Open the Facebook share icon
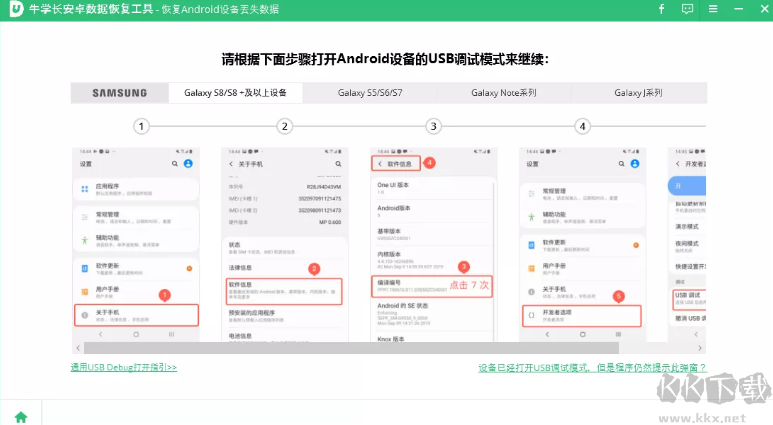This screenshot has width=773, height=425. click(x=662, y=9)
